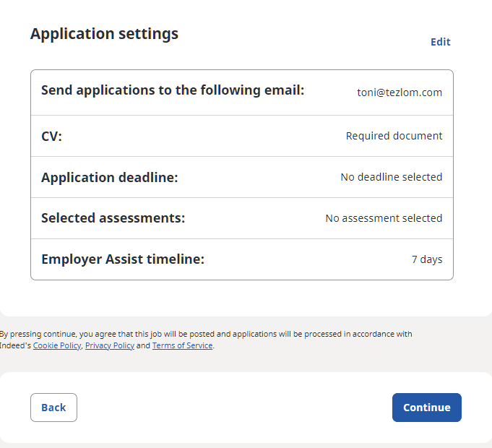
Task: Click the 'Send applications to the following email' label
Action: pyautogui.click(x=173, y=90)
